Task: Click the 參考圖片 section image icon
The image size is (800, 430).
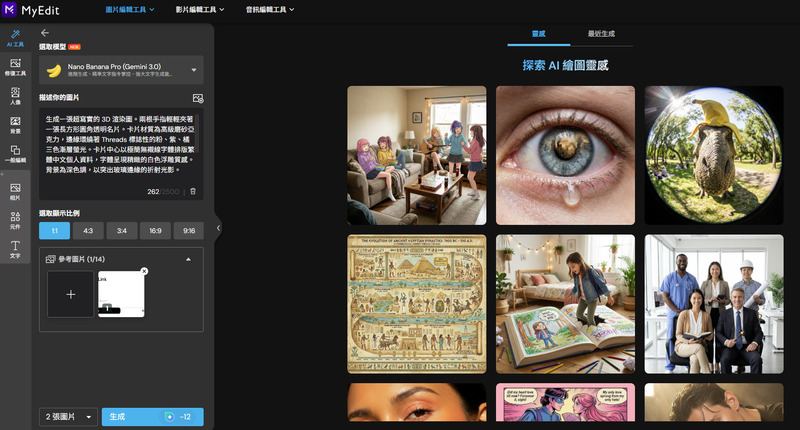Action: point(50,259)
